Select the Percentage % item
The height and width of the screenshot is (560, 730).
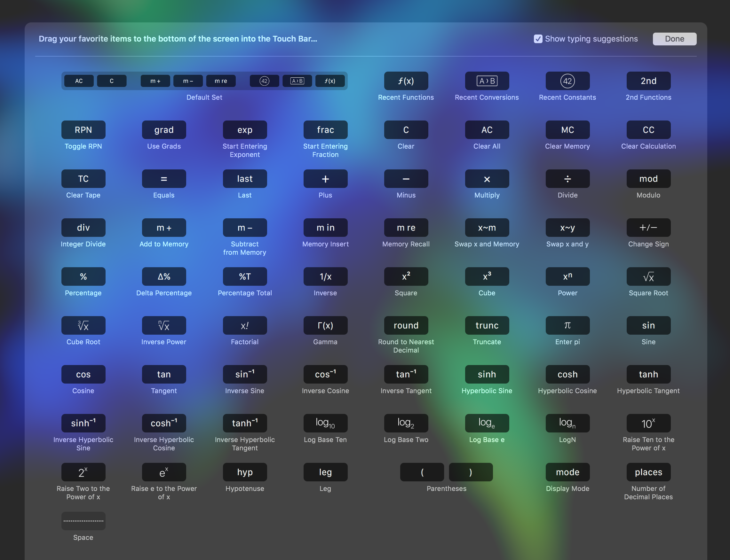pos(83,276)
